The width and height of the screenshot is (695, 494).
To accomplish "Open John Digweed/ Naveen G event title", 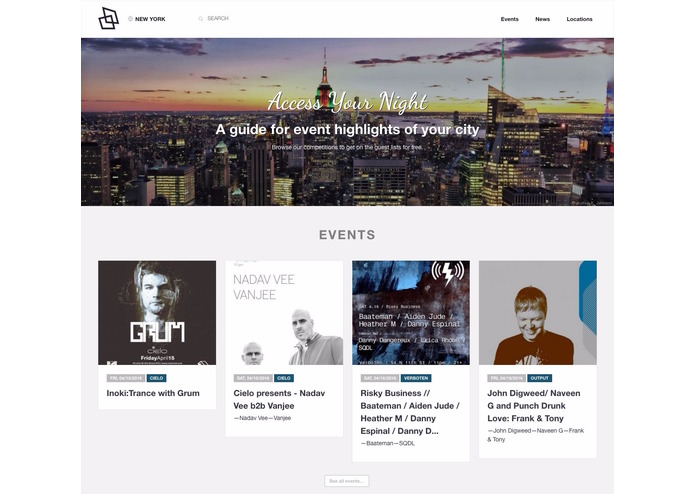I will pos(534,406).
